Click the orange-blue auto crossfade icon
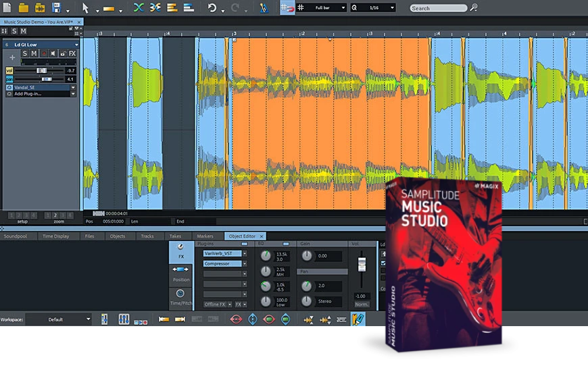This screenshot has width=588, height=368. click(x=155, y=7)
